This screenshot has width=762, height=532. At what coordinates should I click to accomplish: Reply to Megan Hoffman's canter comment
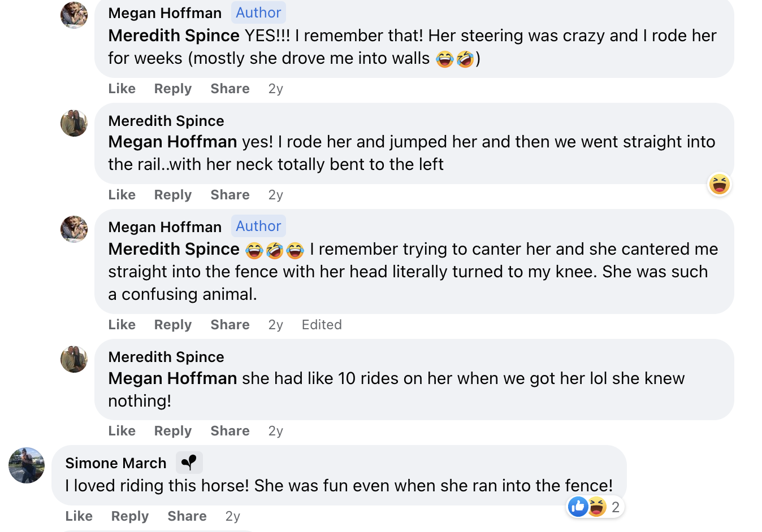pos(173,325)
